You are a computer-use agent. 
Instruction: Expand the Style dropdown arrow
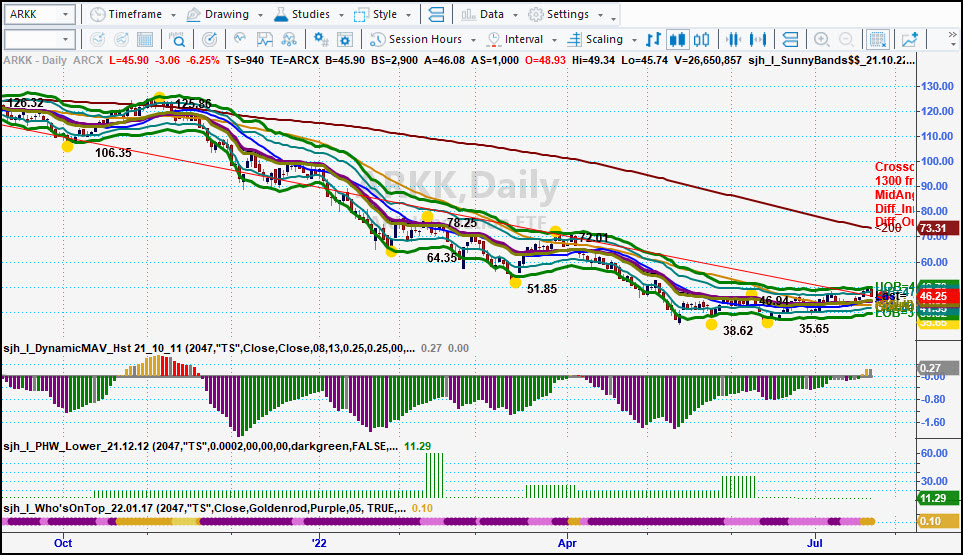click(408, 15)
